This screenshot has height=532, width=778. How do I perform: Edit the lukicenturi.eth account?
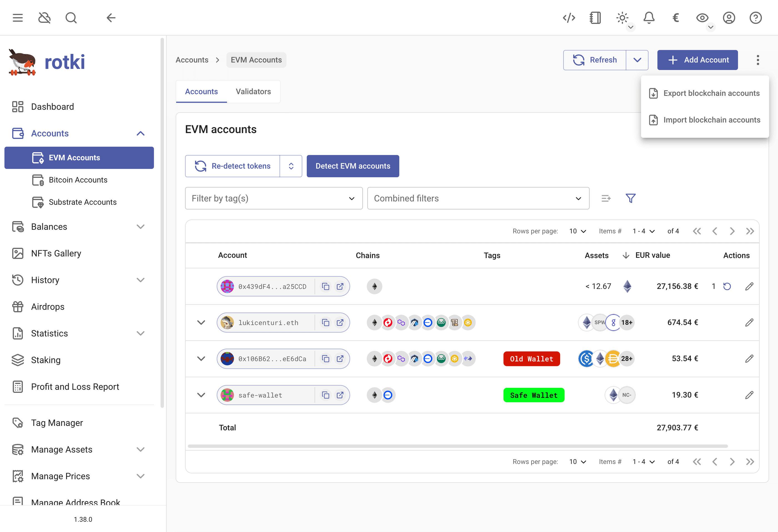(x=749, y=323)
